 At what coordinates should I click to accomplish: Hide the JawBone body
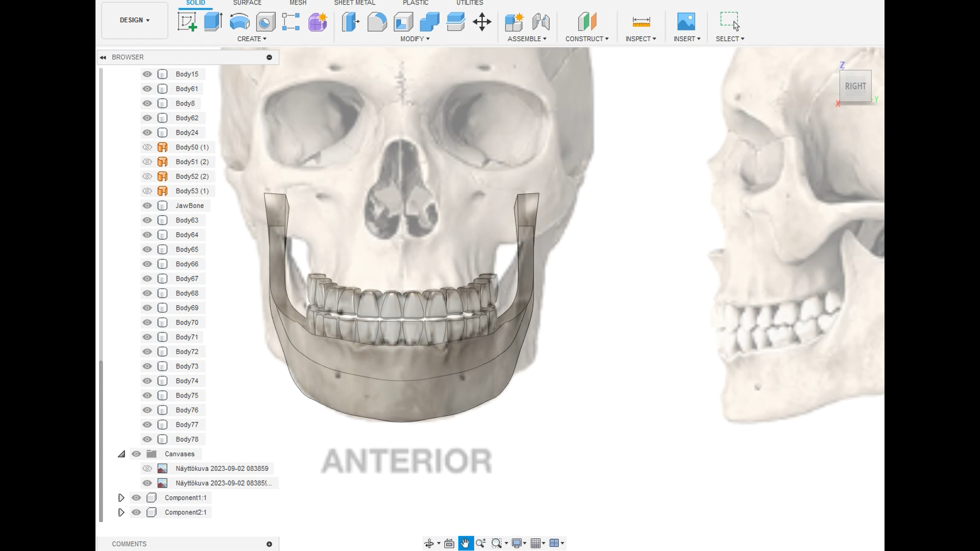coord(146,206)
